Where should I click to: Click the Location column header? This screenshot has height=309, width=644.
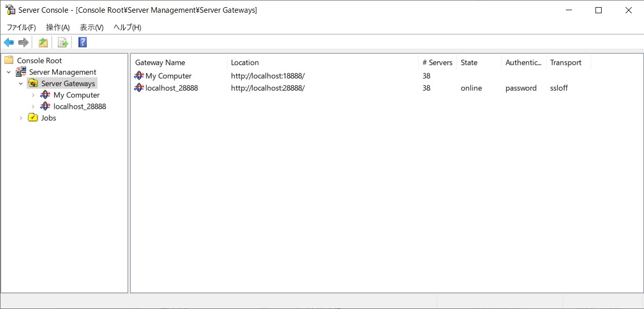[245, 63]
